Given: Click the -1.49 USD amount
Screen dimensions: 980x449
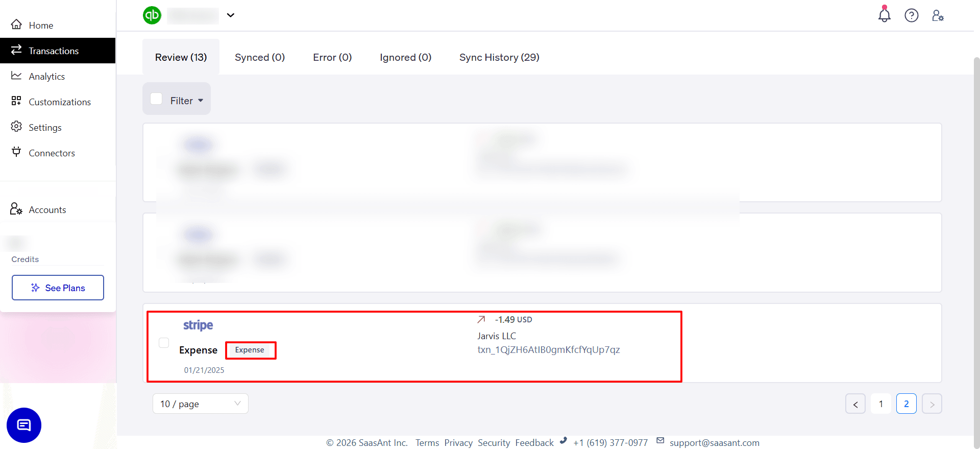Looking at the screenshot, I should 513,320.
